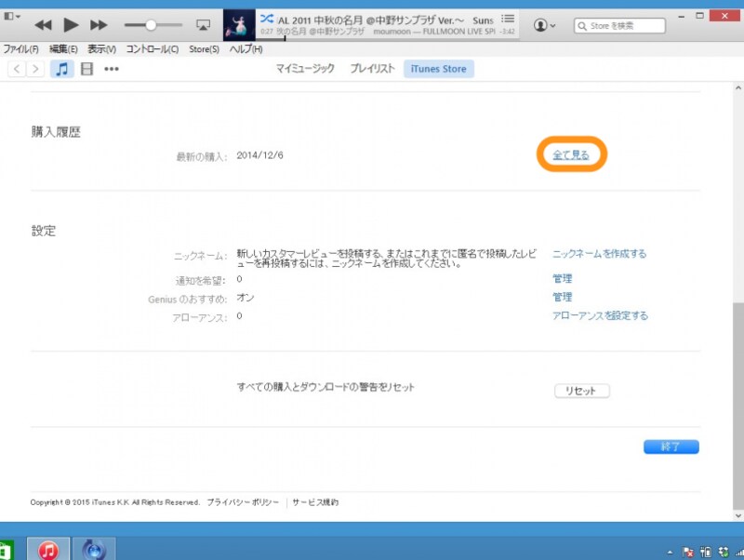Screen dimensions: 744x560
Task: Open the account user dropdown
Action: [x=544, y=25]
